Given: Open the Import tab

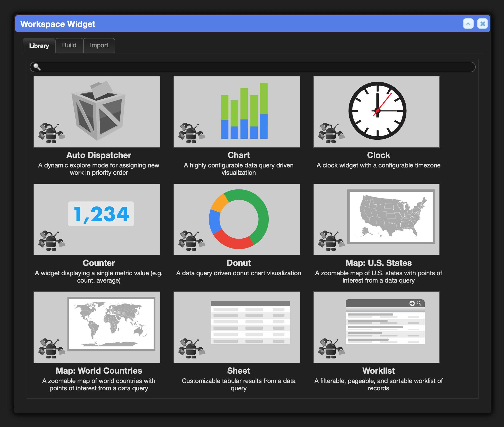Looking at the screenshot, I should 99,45.
